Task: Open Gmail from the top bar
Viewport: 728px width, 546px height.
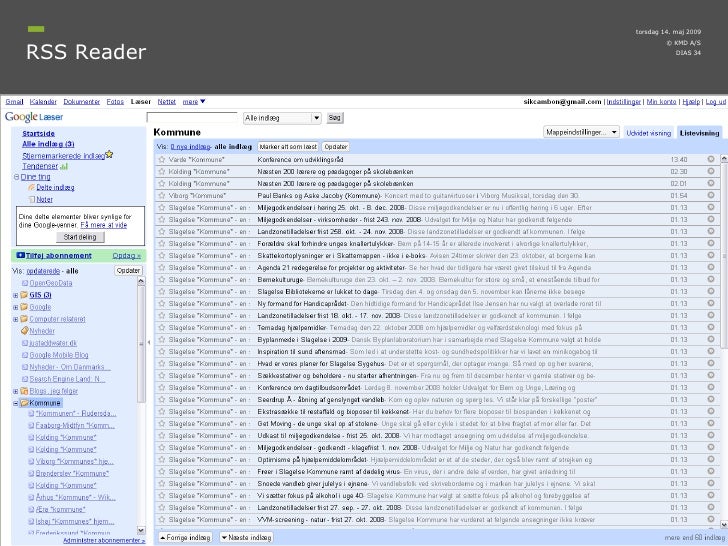Action: click(x=14, y=102)
